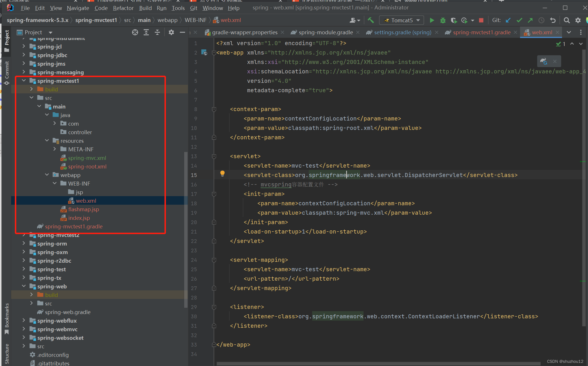Switch to gradle-wrapper.properties tab
This screenshot has width=588, height=366.
tap(245, 32)
